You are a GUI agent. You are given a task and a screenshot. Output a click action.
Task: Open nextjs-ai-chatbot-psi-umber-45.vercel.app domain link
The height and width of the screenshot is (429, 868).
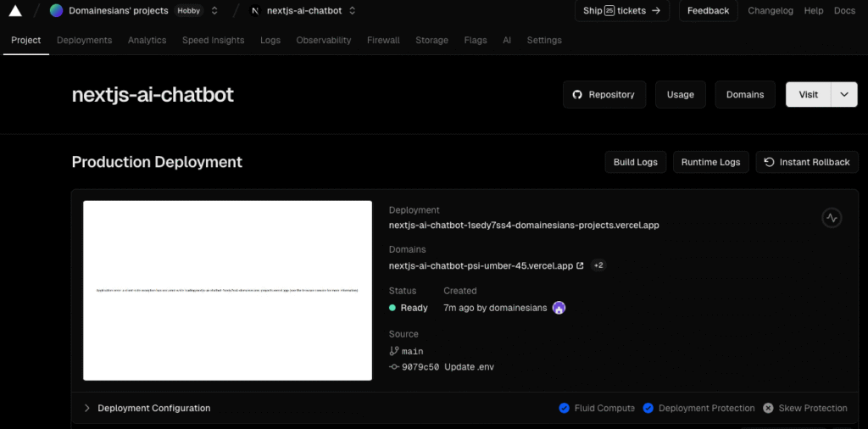(481, 265)
